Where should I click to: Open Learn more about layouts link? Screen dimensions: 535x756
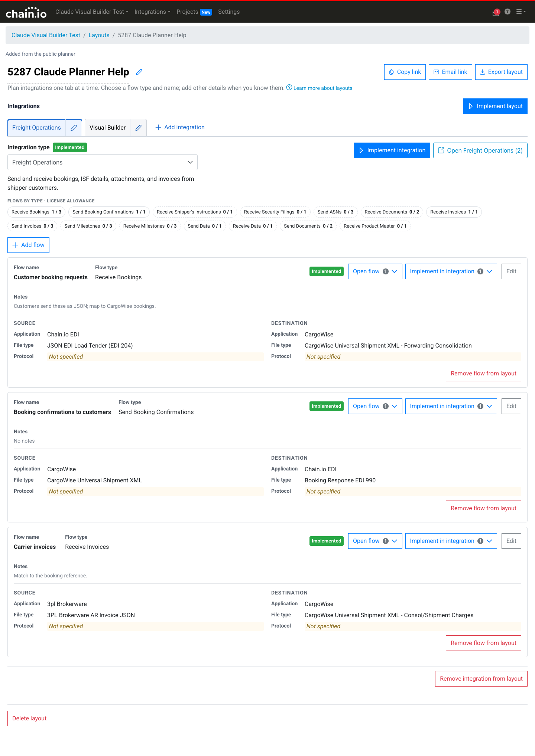click(322, 88)
